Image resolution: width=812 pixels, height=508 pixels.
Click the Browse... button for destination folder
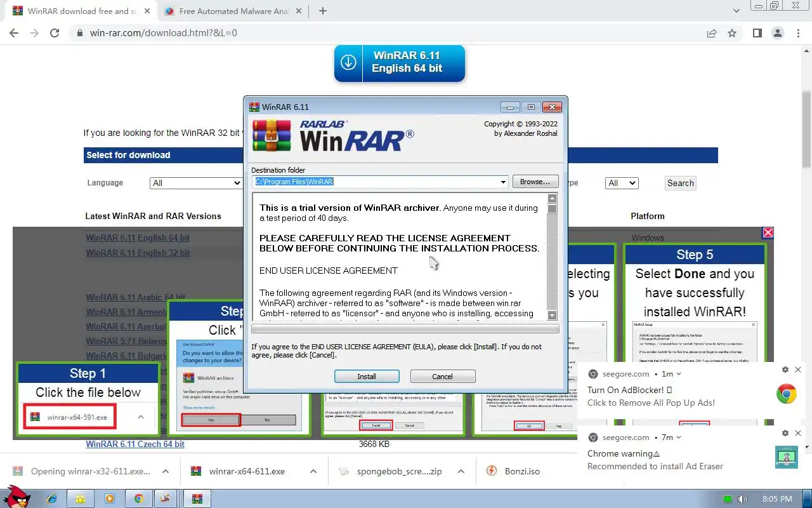535,182
